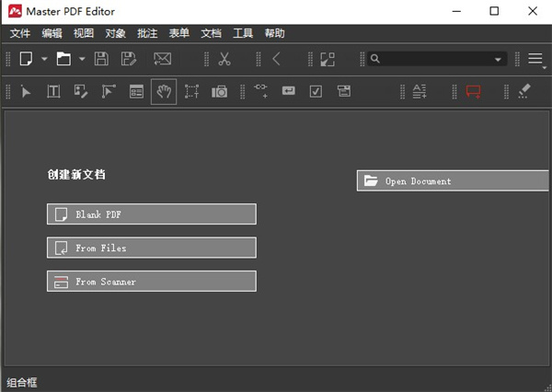Image resolution: width=552 pixels, height=392 pixels.
Task: Open the 文档 menu
Action: [x=211, y=33]
